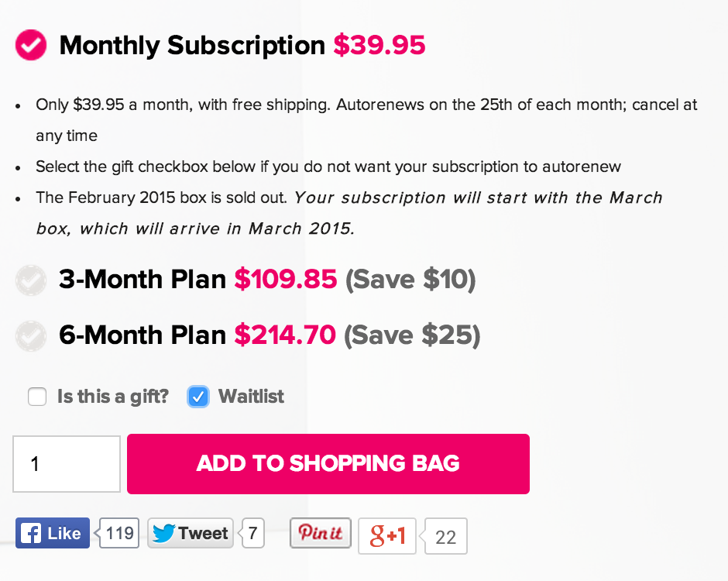Uncheck the Waitlist checkbox
Viewport: 728px width, 581px height.
[x=198, y=397]
